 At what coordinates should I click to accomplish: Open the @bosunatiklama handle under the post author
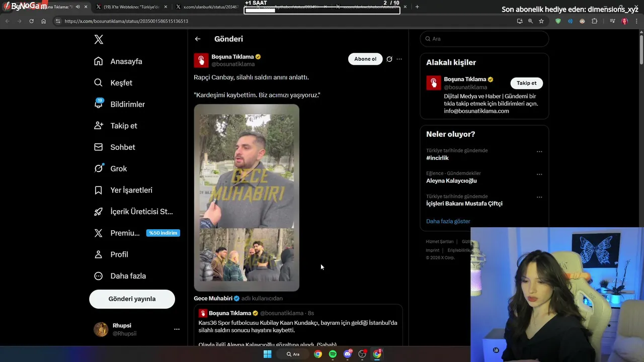pos(233,64)
